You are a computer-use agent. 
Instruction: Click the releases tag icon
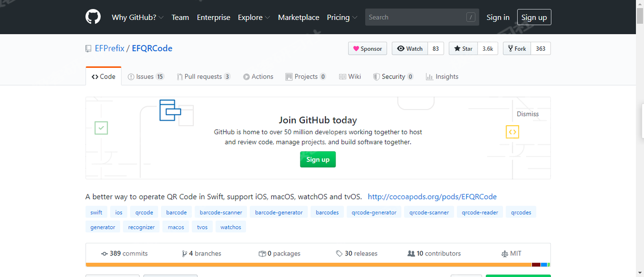[x=340, y=253]
